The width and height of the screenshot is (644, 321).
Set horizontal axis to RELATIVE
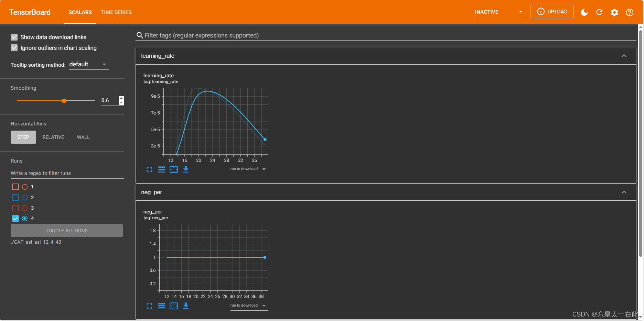[x=53, y=137]
